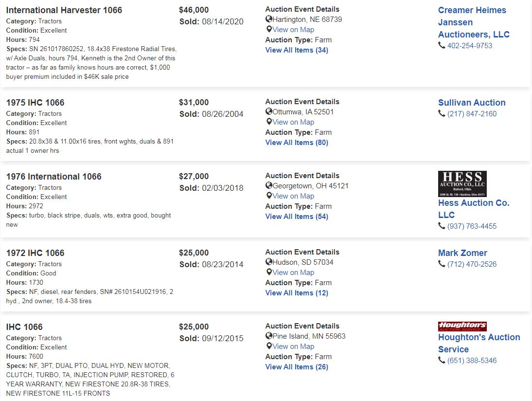This screenshot has width=532, height=401.
Task: Open View All Items (80) link
Action: tap(297, 143)
